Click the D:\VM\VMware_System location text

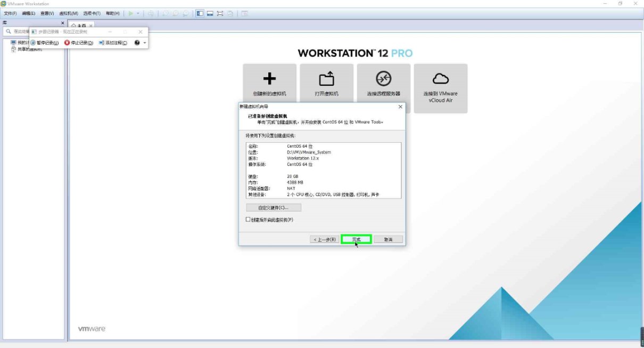pos(309,152)
